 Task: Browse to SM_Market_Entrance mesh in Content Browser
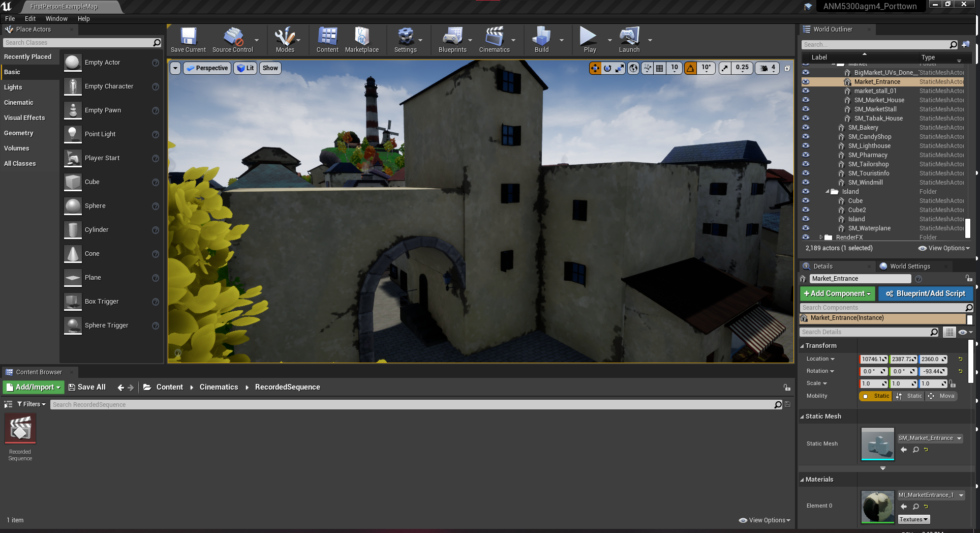(x=915, y=450)
